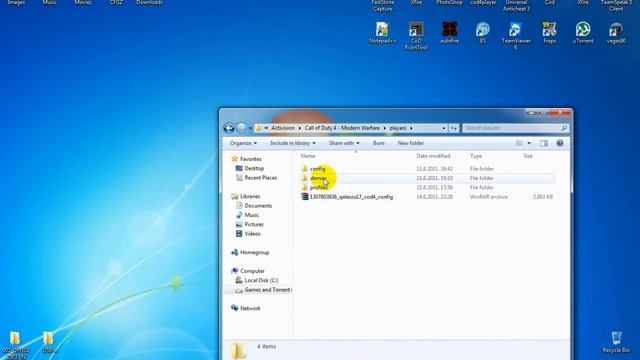Image resolution: width=640 pixels, height=360 pixels.
Task: Expand the arrow after players in breadcrumb
Action: (411, 128)
